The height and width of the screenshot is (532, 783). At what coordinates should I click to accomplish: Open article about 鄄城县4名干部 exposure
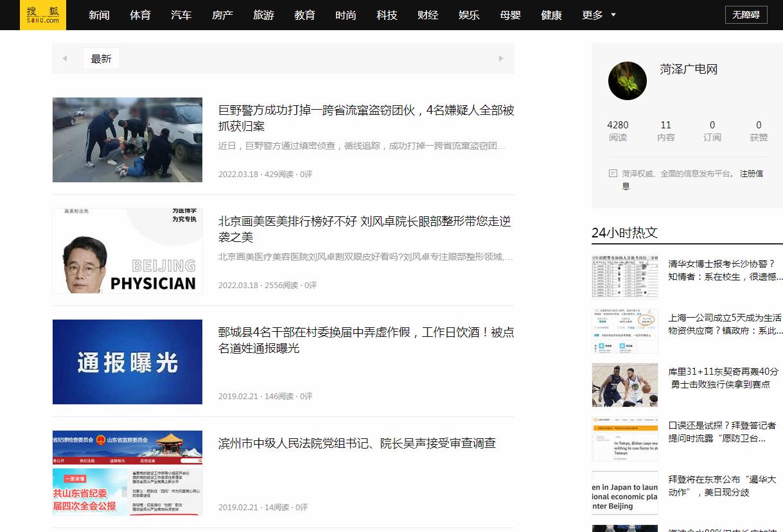(366, 340)
